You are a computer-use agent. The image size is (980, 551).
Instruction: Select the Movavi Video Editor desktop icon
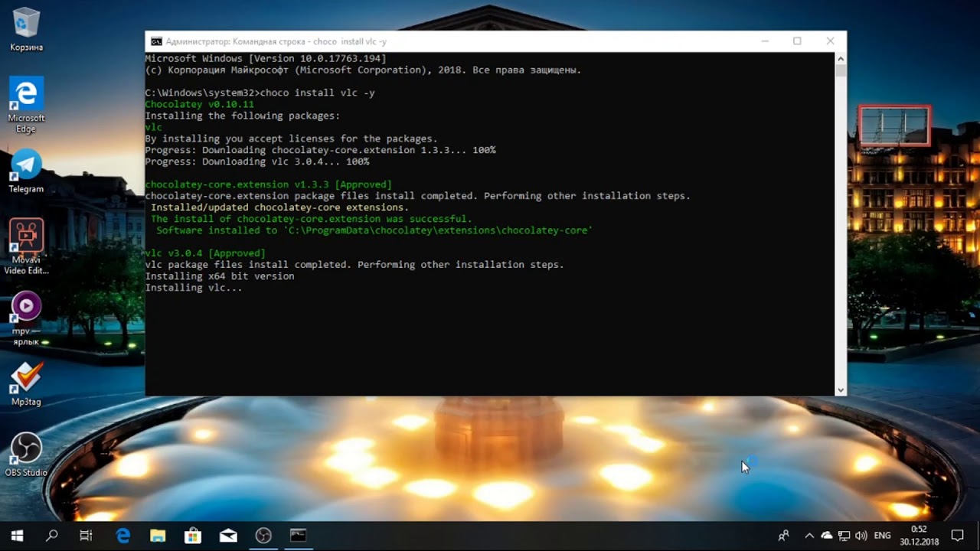(x=26, y=246)
